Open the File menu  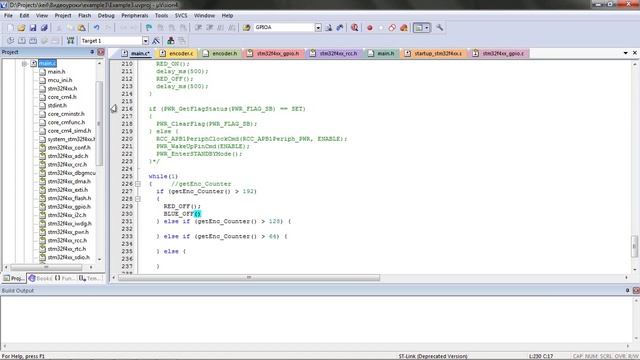8,16
